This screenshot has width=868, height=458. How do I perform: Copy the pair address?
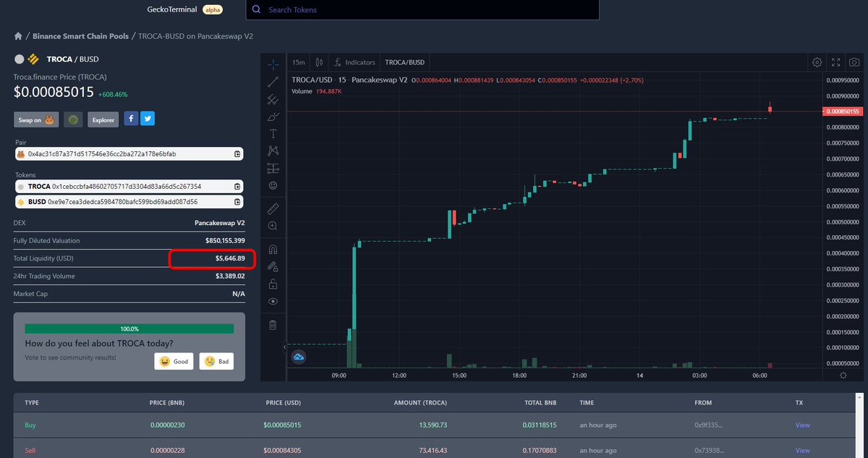pyautogui.click(x=237, y=154)
